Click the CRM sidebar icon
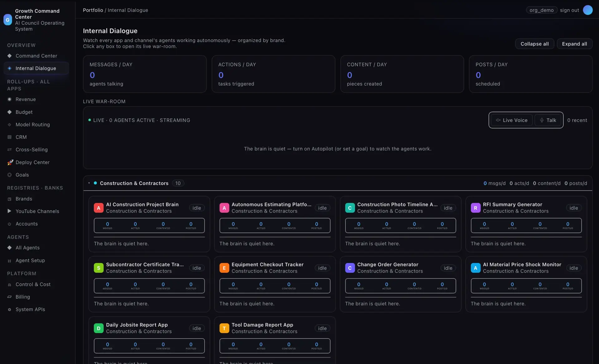The image size is (599, 364). click(9, 137)
